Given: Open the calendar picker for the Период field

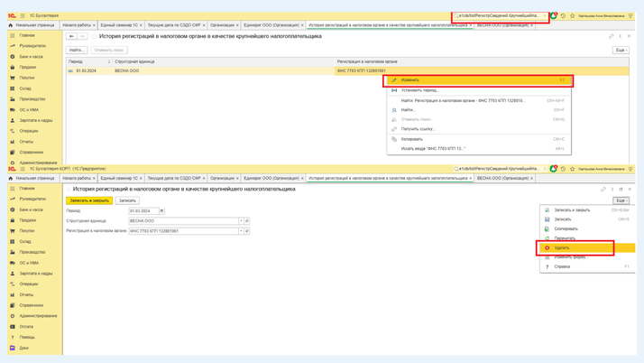Looking at the screenshot, I should coord(162,211).
